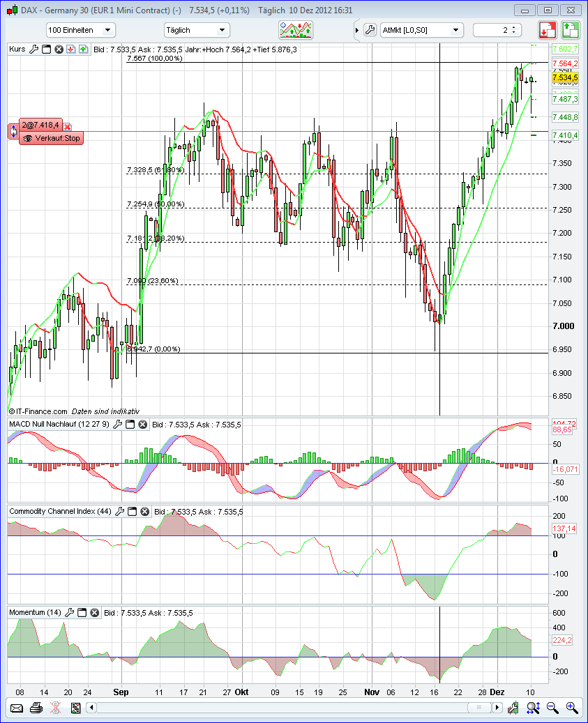The width and height of the screenshot is (588, 723).
Task: Open the chart notes document icon
Action: (75, 708)
